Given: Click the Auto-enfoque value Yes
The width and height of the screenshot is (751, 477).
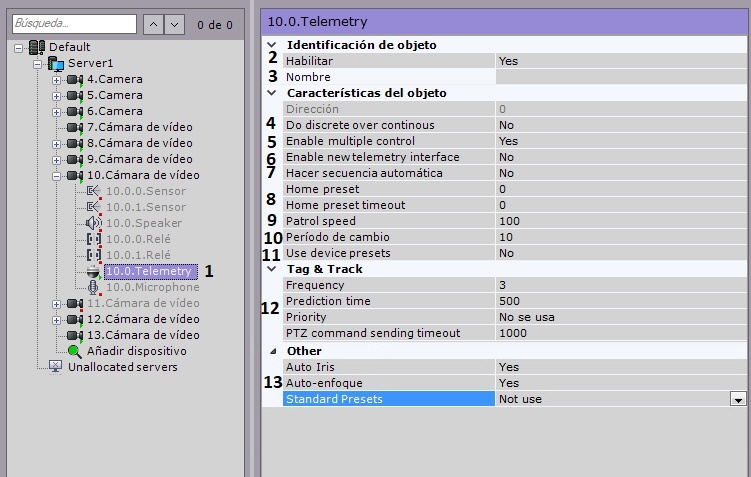Looking at the screenshot, I should [x=621, y=383].
